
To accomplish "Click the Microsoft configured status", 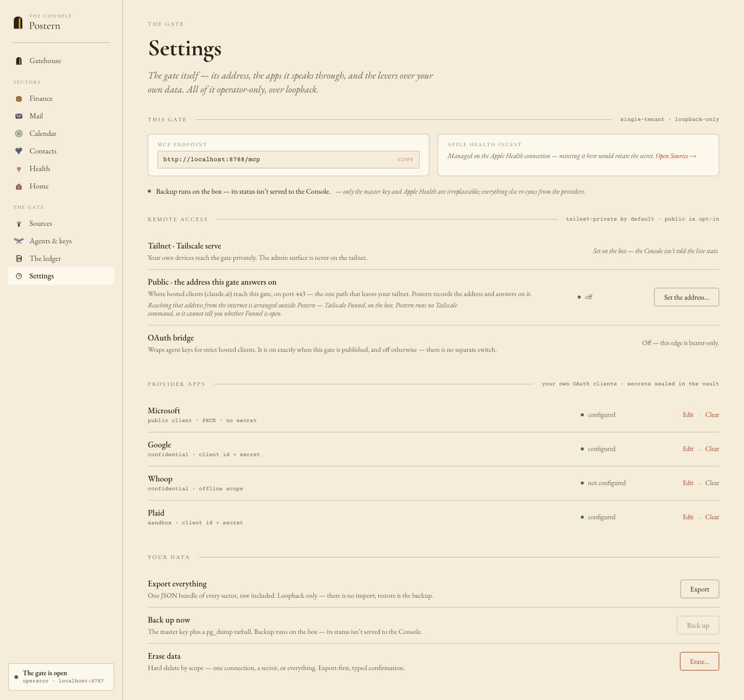I will (598, 415).
